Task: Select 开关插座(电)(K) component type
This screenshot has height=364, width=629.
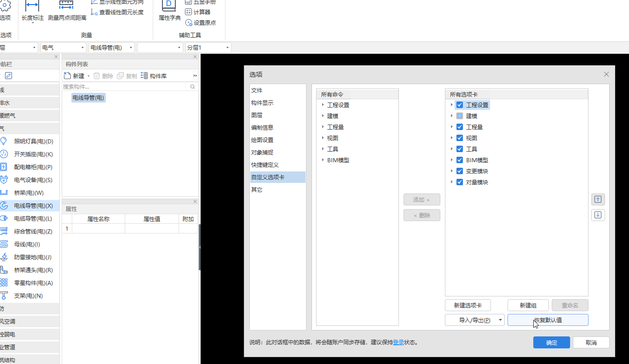Action: pyautogui.click(x=29, y=154)
